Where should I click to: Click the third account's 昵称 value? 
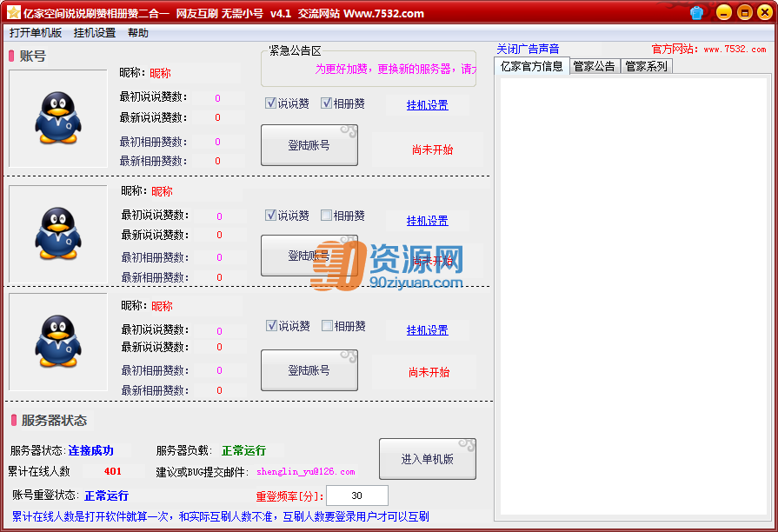tap(162, 306)
